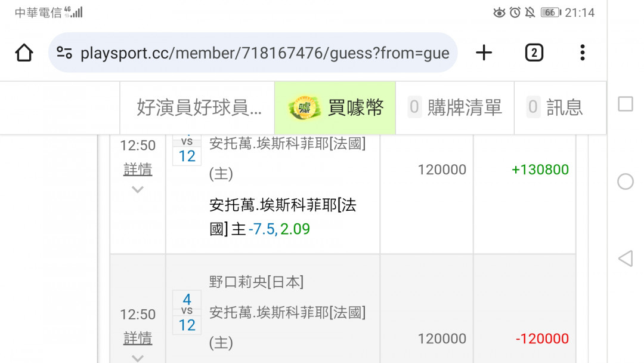Open a new tab with plus icon
Image resolution: width=644 pixels, height=363 pixels.
coord(484,53)
